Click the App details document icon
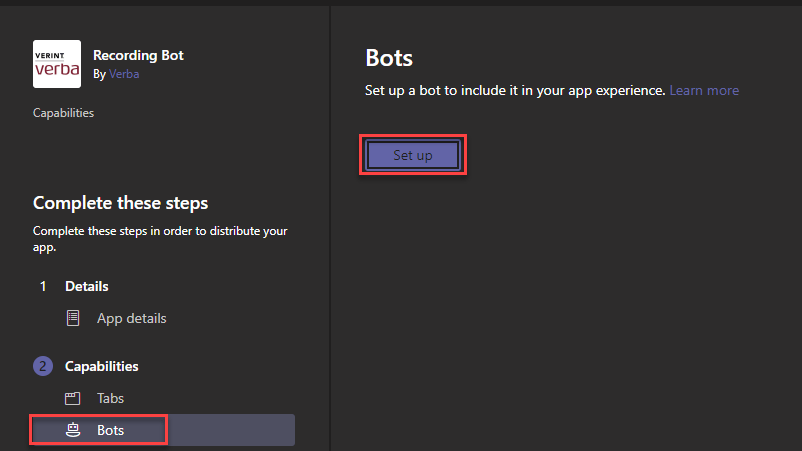 72,318
